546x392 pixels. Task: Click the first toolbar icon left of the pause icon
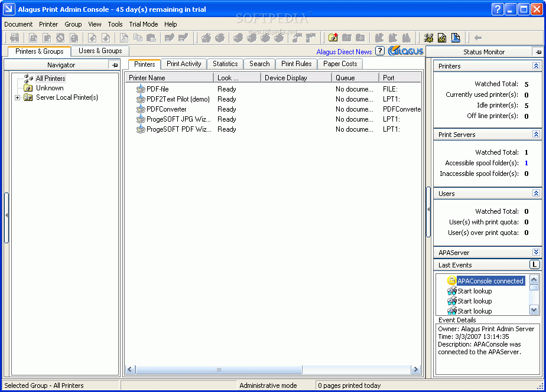pos(15,38)
